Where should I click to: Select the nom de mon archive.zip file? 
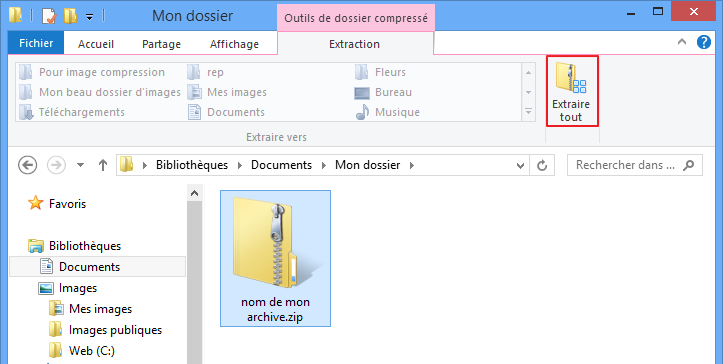[x=275, y=258]
